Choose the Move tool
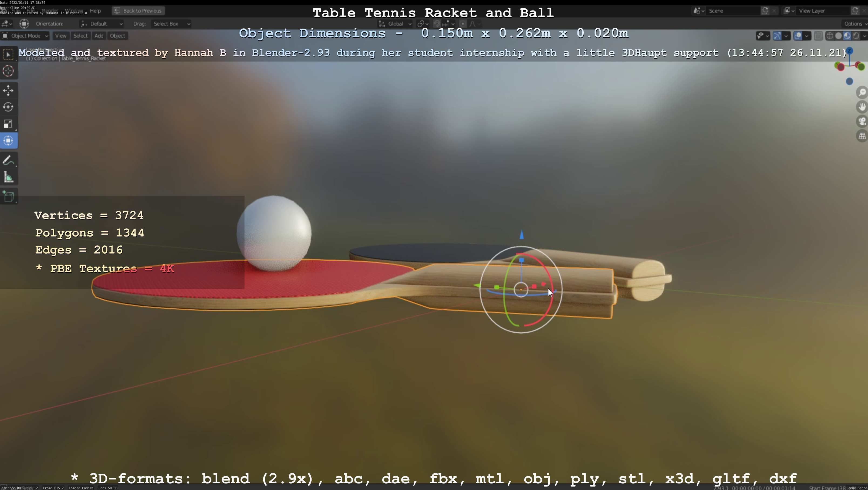The width and height of the screenshot is (868, 490). click(x=8, y=90)
